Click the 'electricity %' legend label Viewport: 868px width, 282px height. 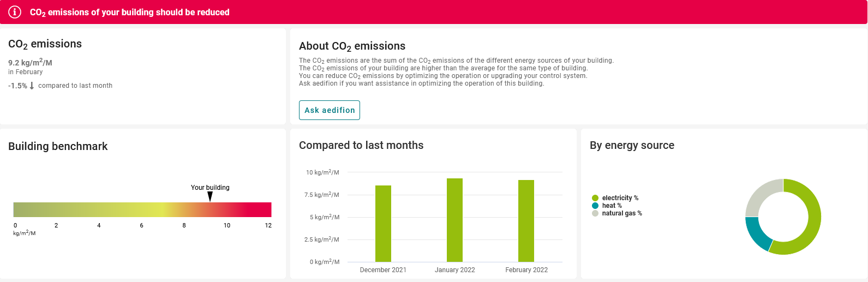point(620,198)
